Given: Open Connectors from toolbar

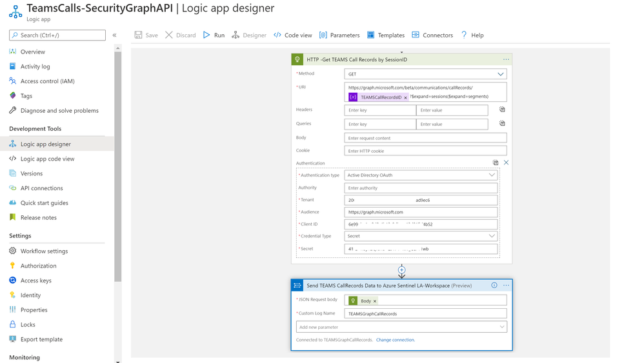Looking at the screenshot, I should click(432, 35).
